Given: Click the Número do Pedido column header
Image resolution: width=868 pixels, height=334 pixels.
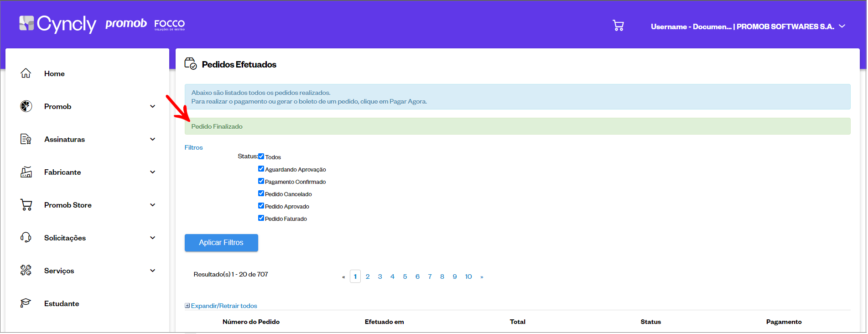Looking at the screenshot, I should (x=251, y=322).
